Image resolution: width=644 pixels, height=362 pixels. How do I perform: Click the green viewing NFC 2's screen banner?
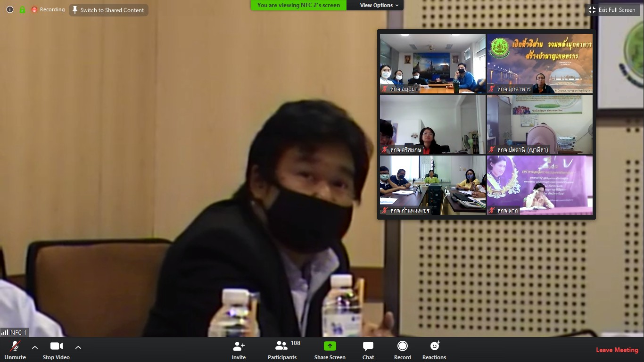pos(298,5)
